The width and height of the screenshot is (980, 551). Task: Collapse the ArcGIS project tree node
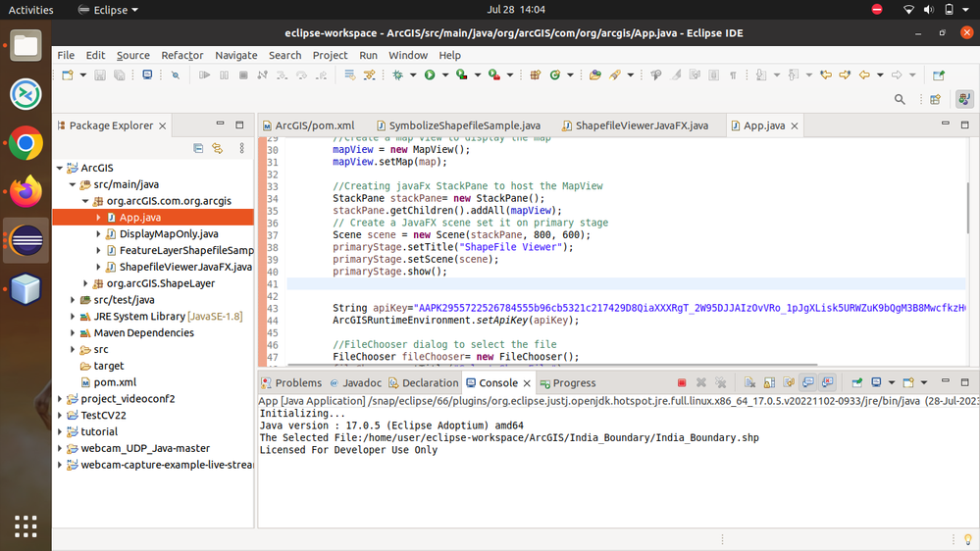tap(60, 168)
